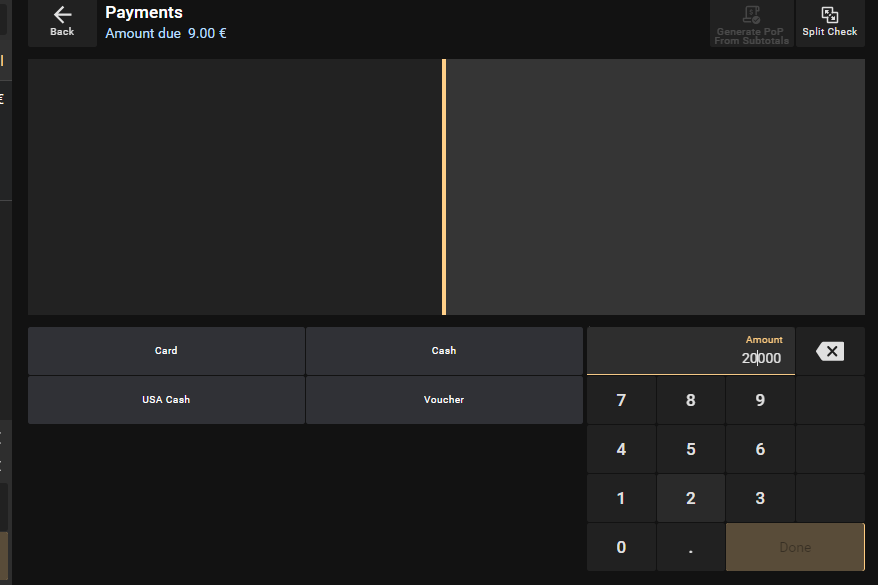Select Card payment method
This screenshot has width=878, height=585.
[x=166, y=351]
